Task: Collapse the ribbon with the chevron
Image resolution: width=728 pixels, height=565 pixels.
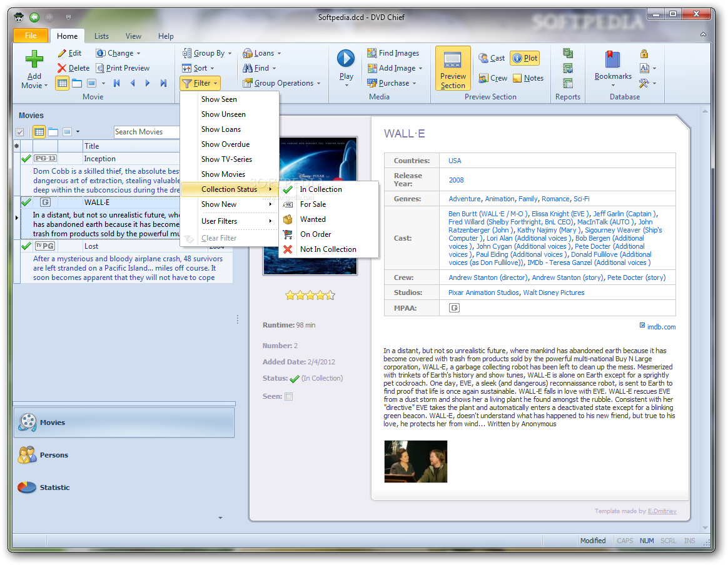Action: [x=704, y=34]
